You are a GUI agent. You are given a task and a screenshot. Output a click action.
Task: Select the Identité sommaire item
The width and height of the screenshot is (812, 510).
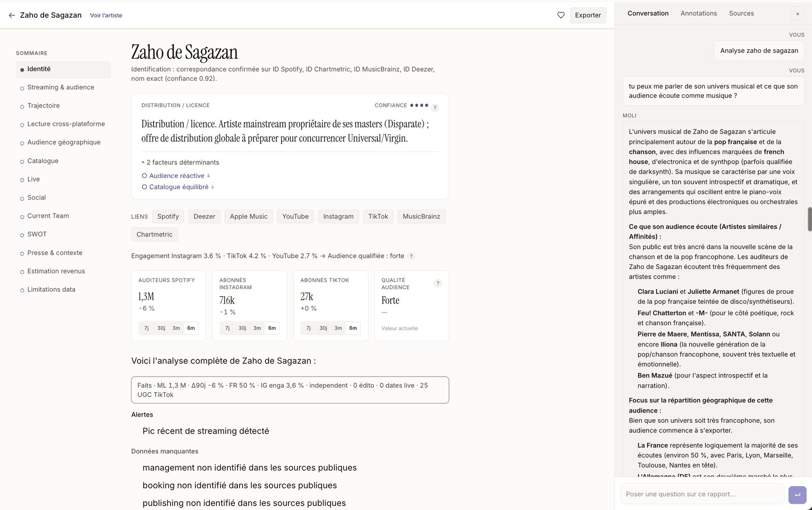[63, 69]
